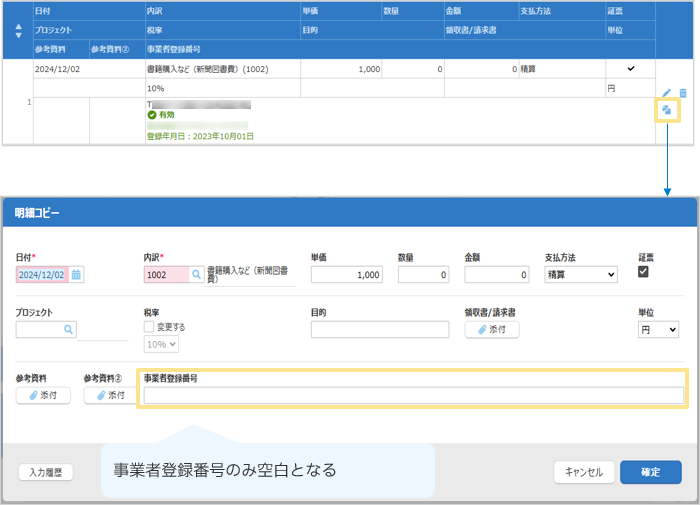The image size is (700, 505).
Task: Click the search icon next to 内訳 code
Action: coord(196,275)
